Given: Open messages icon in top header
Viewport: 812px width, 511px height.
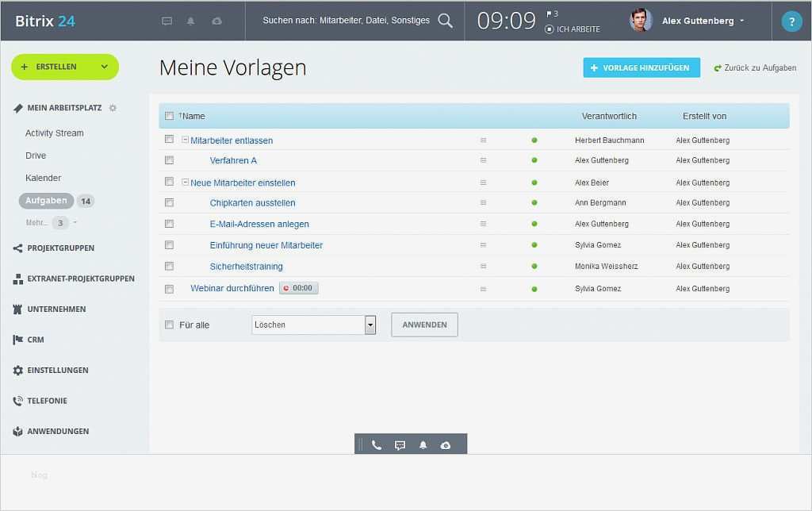Looking at the screenshot, I should [167, 21].
